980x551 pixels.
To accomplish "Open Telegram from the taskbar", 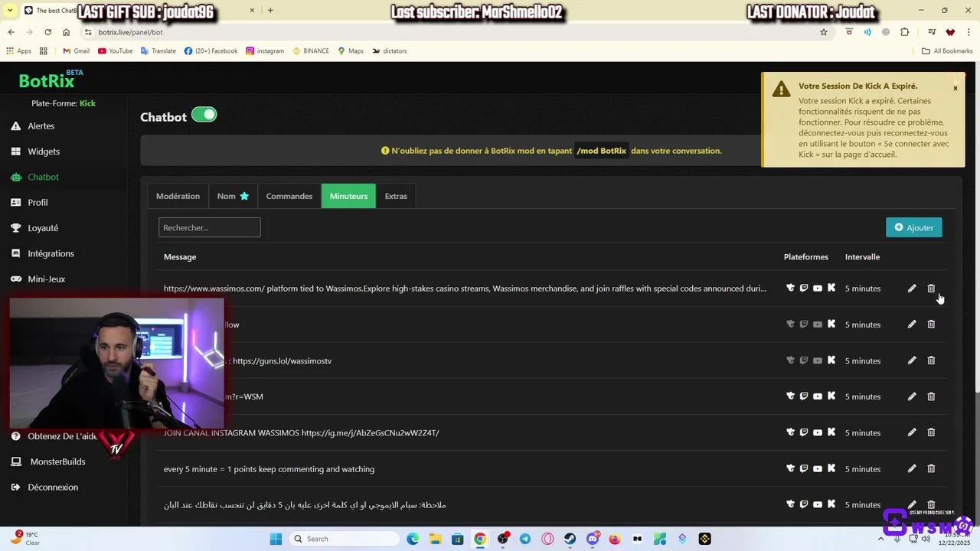I will click(524, 539).
